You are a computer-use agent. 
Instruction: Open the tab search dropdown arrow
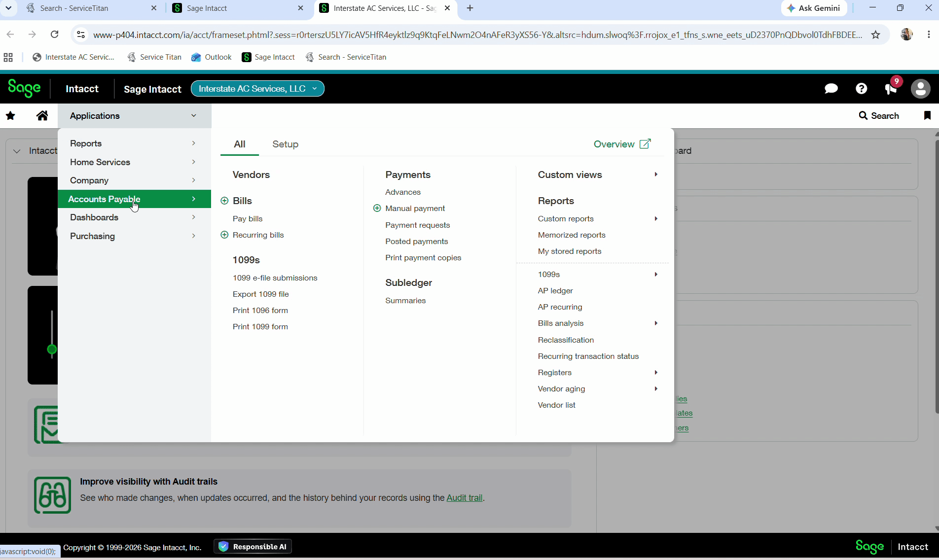[x=8, y=8]
